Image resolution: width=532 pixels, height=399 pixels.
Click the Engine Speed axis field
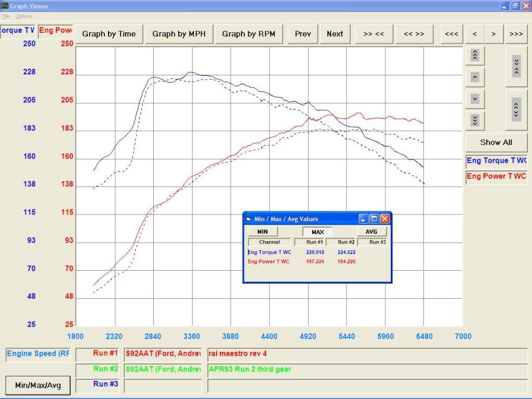(x=38, y=354)
